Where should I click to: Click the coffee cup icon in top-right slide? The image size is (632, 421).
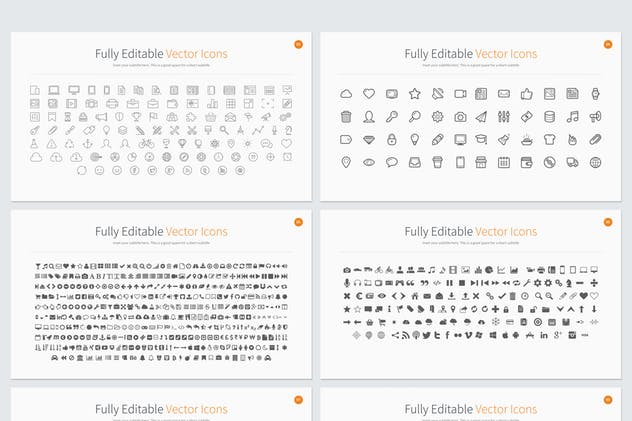(x=437, y=162)
